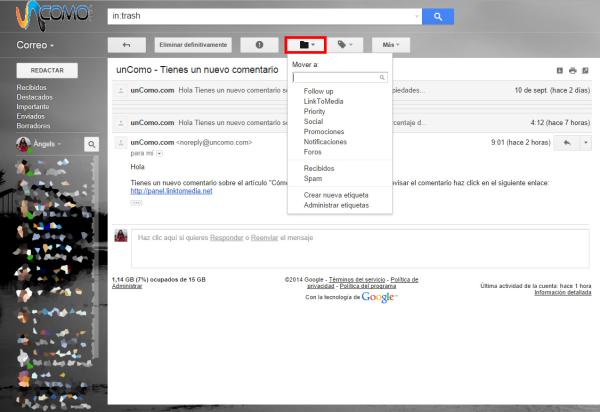Open Destacados in sidebar
Screen dimensions: 600x412
tap(34, 97)
